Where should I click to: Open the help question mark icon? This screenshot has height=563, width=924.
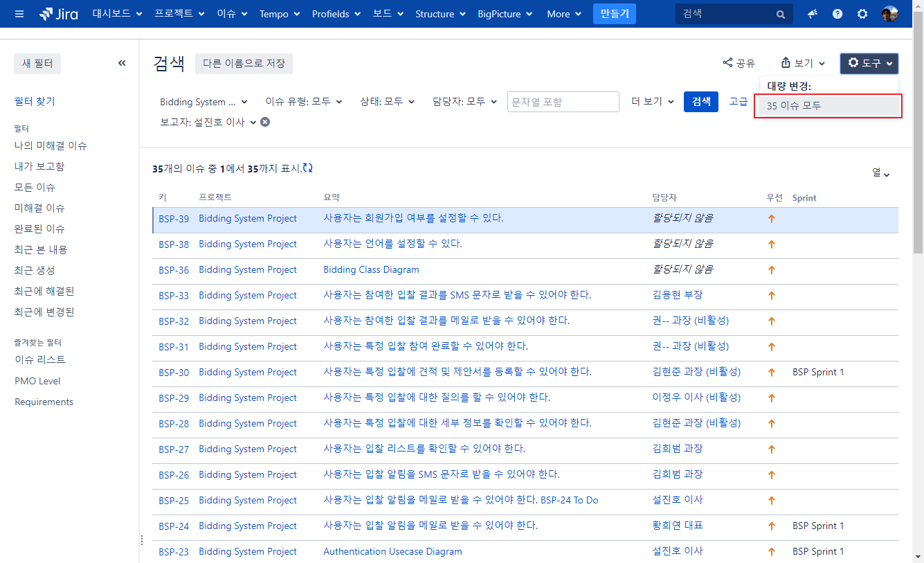(837, 14)
